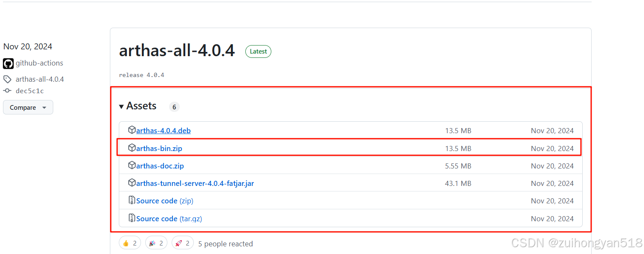This screenshot has height=254, width=644.
Task: Click the date in the Source code (tar.gz) row
Action: coord(552,219)
